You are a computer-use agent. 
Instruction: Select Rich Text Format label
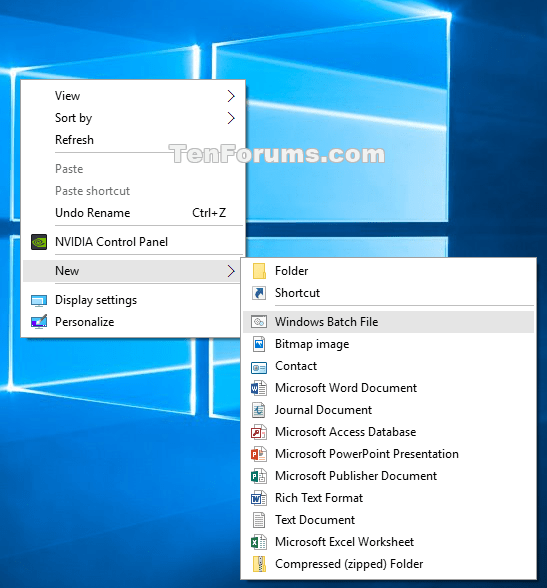click(x=319, y=498)
